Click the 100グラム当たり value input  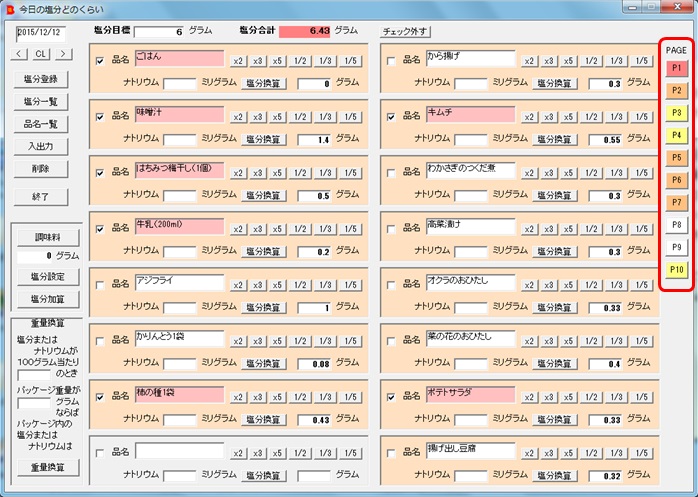click(x=34, y=375)
